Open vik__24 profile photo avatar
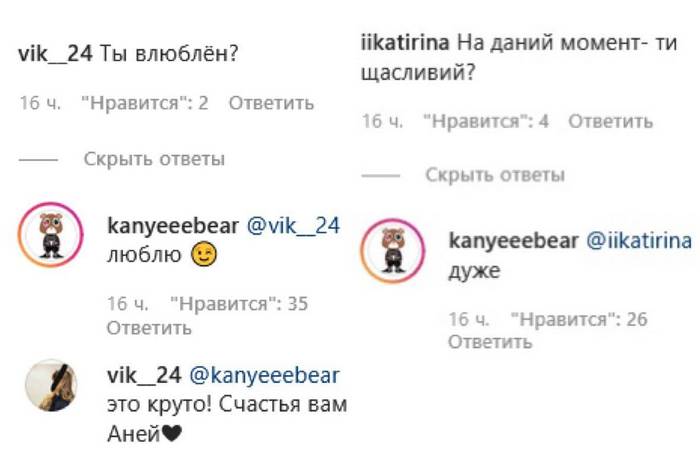The width and height of the screenshot is (700, 475). pyautogui.click(x=51, y=385)
